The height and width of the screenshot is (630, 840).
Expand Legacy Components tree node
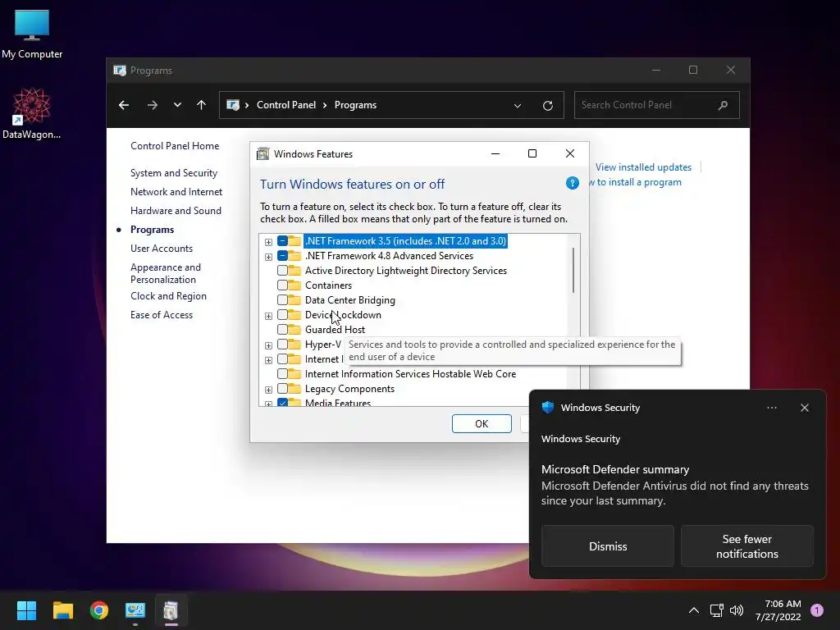coord(268,390)
